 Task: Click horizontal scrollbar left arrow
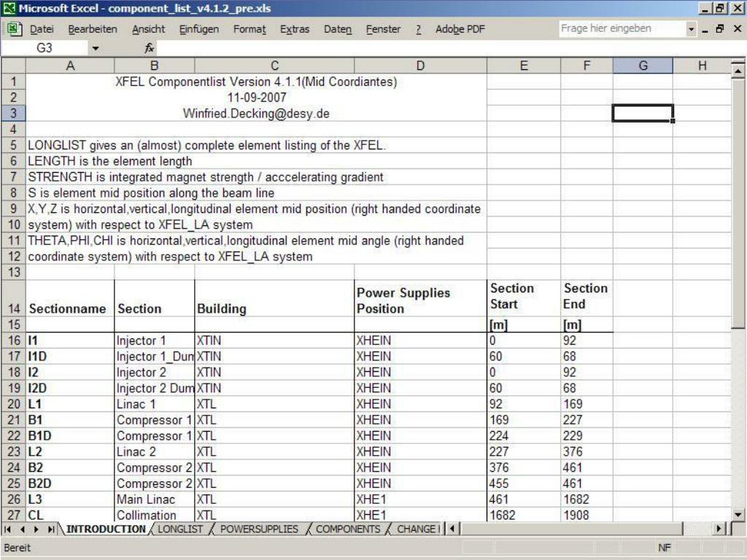coord(452,529)
